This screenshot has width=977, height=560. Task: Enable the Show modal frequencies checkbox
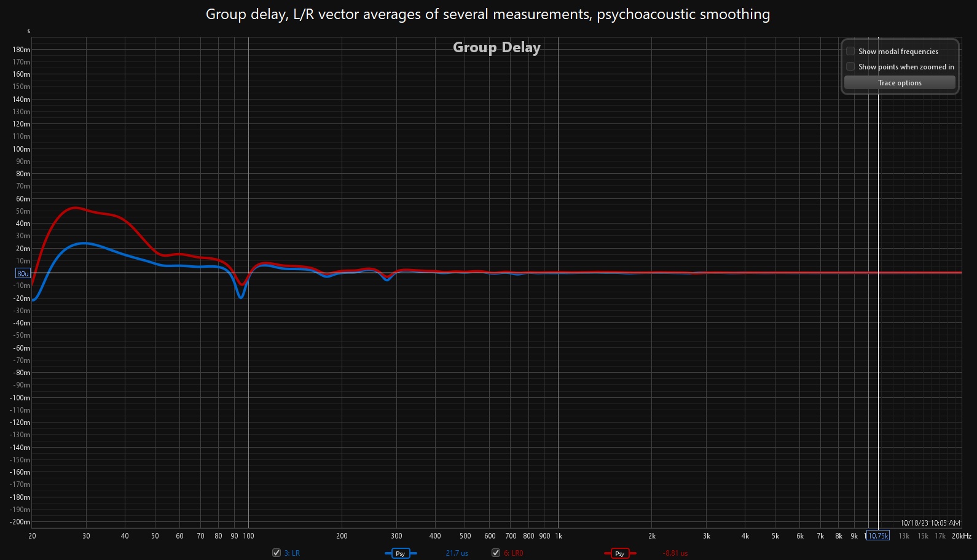click(x=850, y=51)
